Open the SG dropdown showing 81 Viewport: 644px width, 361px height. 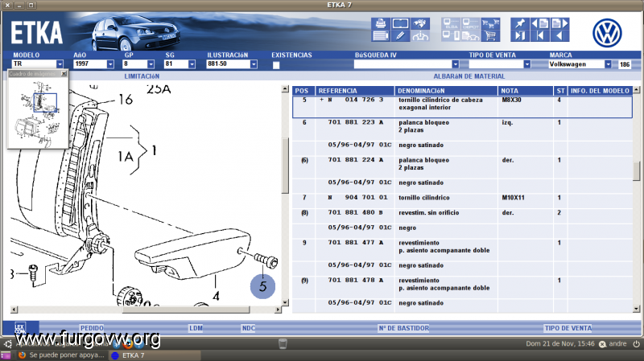(192, 64)
